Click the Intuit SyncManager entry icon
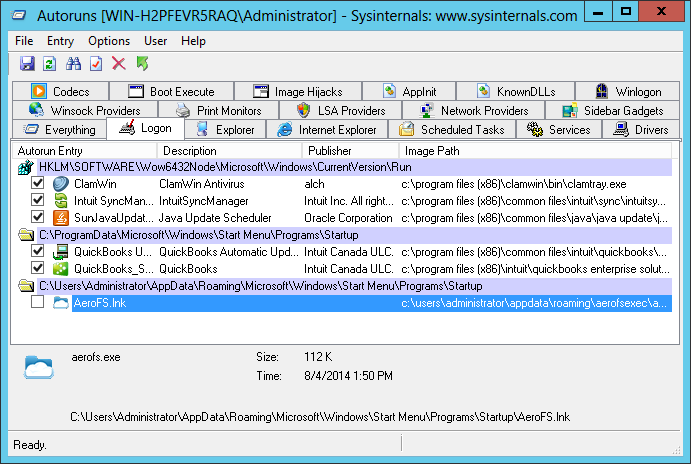 click(x=61, y=201)
